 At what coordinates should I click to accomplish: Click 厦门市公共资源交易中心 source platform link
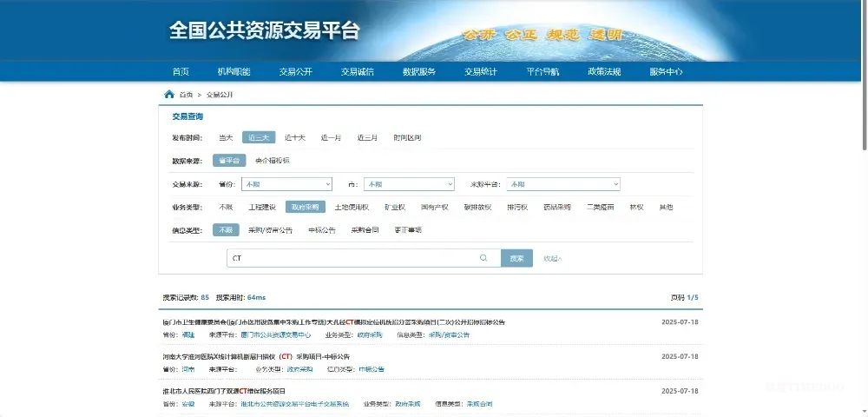coord(276,335)
